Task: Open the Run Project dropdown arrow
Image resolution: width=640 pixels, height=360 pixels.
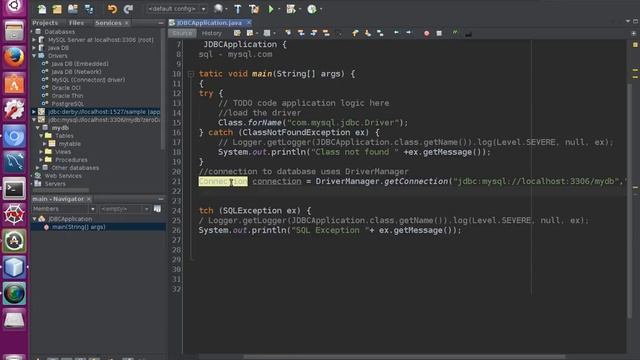Action: 279,9
